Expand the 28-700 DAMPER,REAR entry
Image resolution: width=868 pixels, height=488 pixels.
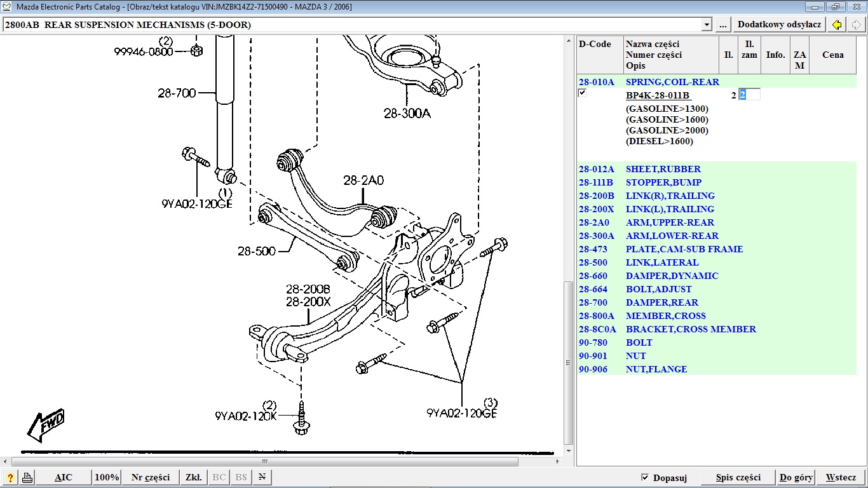tap(661, 302)
